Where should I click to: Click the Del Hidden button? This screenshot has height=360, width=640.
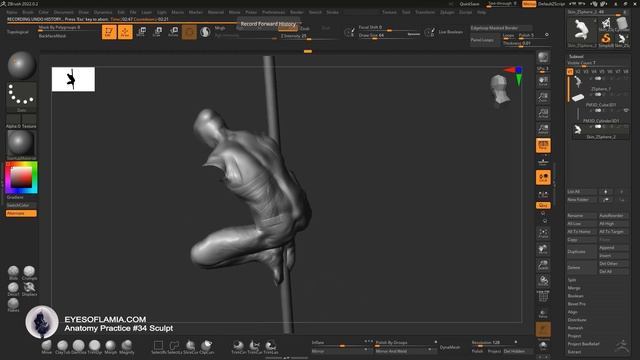(x=518, y=351)
